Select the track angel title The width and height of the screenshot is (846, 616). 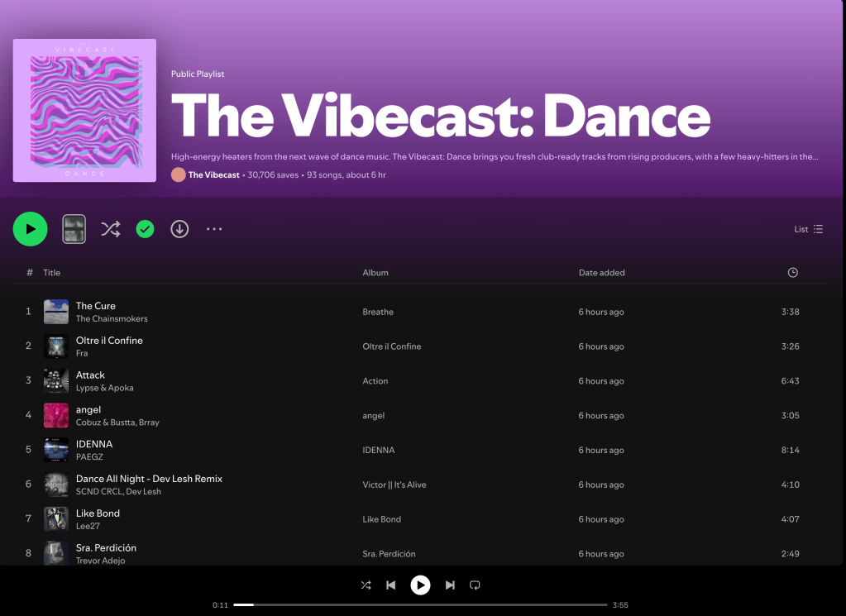(x=88, y=409)
